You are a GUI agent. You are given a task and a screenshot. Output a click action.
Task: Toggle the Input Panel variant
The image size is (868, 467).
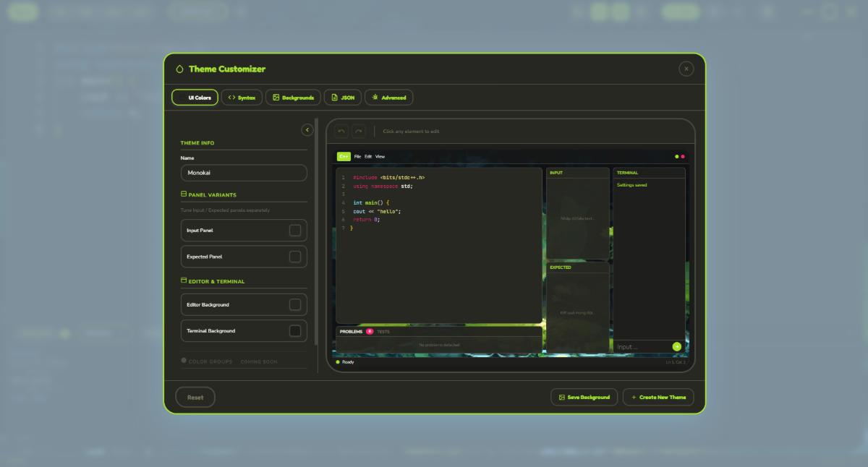295,230
